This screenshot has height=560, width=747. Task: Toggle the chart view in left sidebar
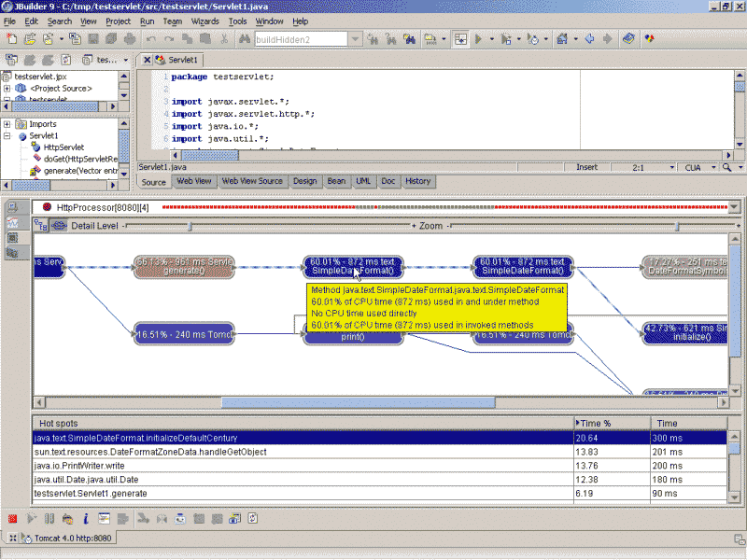13,223
